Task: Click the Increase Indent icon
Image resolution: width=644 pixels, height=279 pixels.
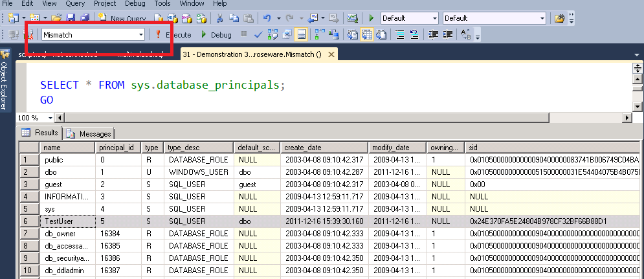Action: click(446, 34)
